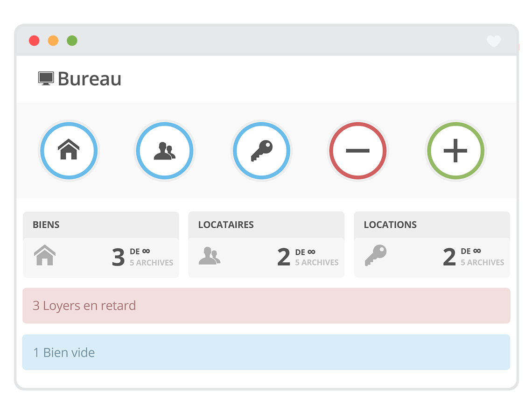Open the '1 Bien vide' notice

(266, 352)
